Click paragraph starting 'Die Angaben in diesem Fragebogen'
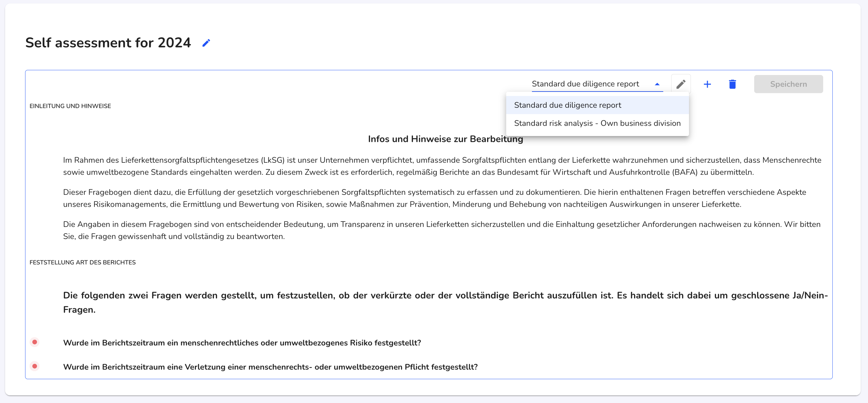The image size is (868, 403). pos(441,230)
